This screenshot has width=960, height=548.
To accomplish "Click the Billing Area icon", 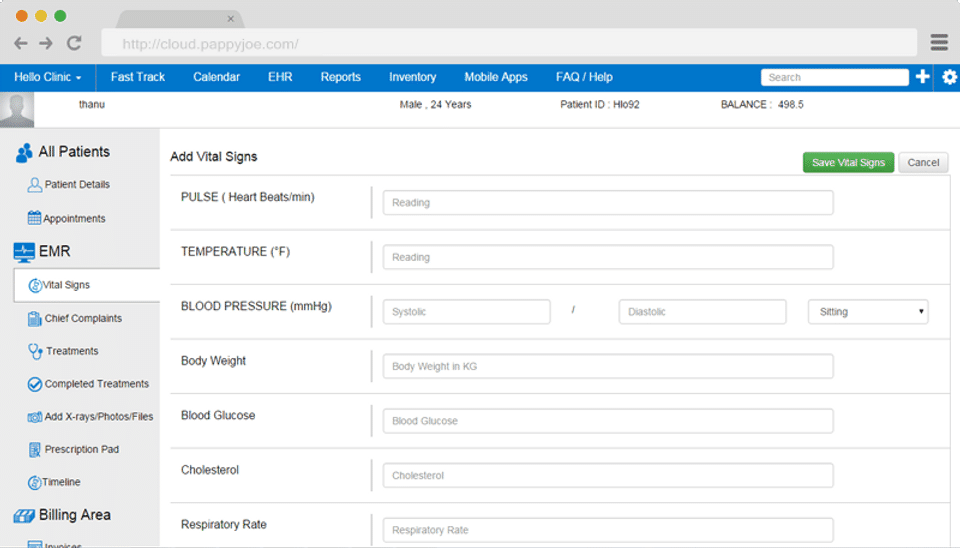I will [x=24, y=516].
